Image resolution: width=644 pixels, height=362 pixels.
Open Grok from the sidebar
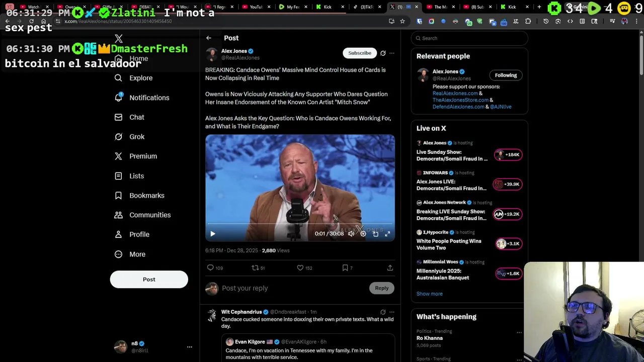(130, 137)
